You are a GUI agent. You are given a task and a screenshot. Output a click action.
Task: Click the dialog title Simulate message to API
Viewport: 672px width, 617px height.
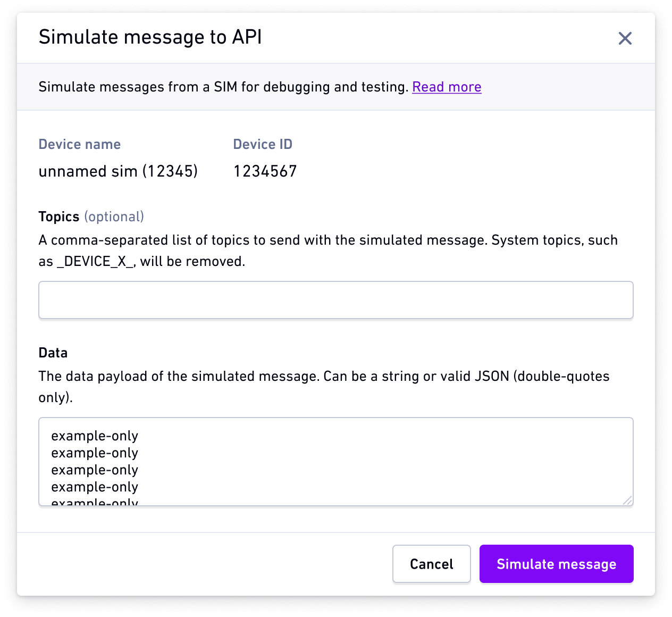pos(150,37)
